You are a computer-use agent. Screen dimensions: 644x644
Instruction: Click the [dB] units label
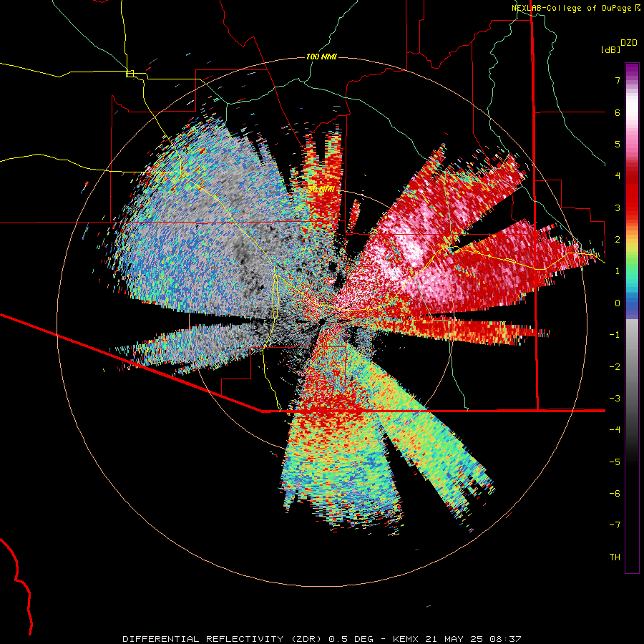(x=611, y=50)
